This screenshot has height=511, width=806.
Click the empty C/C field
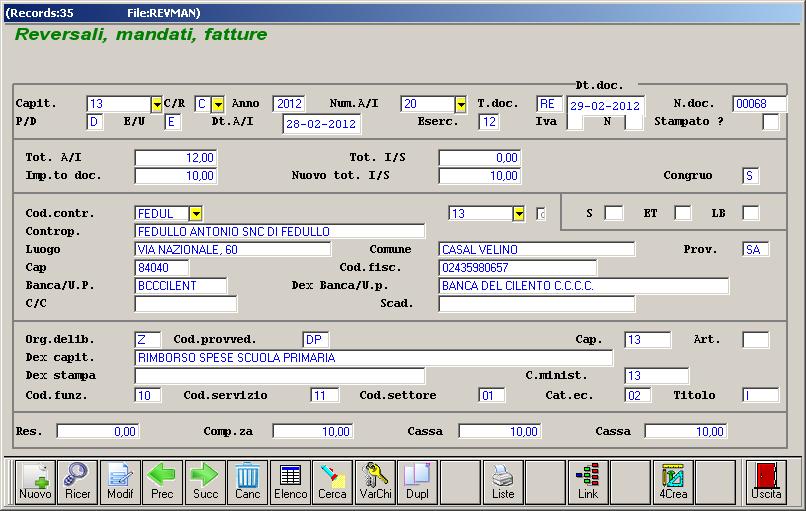point(186,304)
